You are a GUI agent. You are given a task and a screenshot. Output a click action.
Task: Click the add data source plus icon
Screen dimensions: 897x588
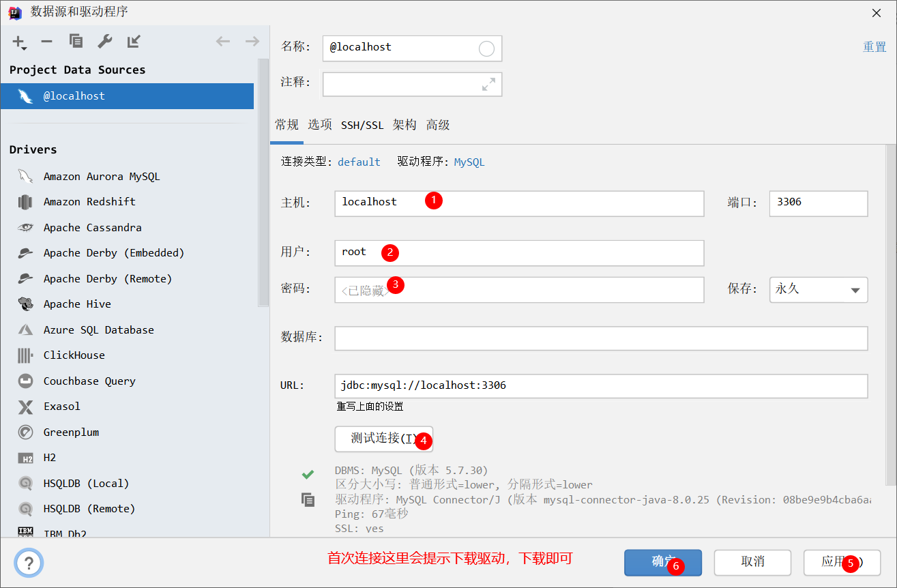19,42
